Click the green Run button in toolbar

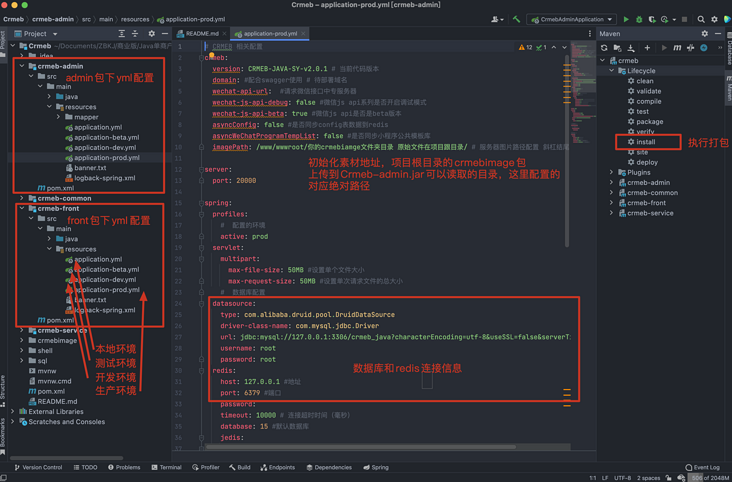click(x=627, y=19)
